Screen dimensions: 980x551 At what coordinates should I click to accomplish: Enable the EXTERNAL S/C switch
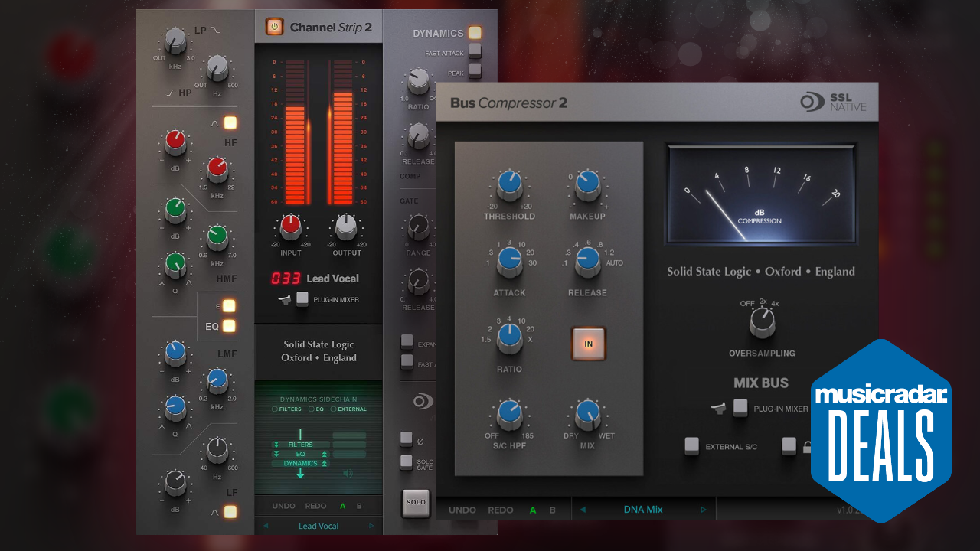[x=691, y=446]
